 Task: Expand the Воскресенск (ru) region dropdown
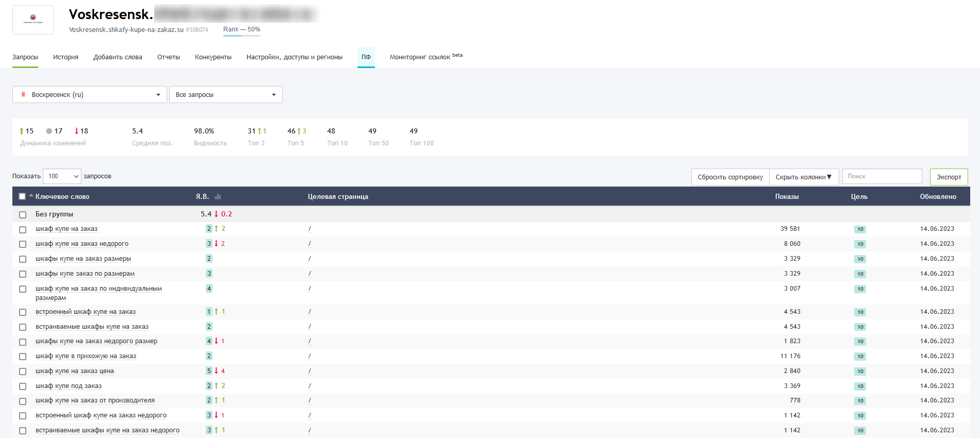click(90, 94)
